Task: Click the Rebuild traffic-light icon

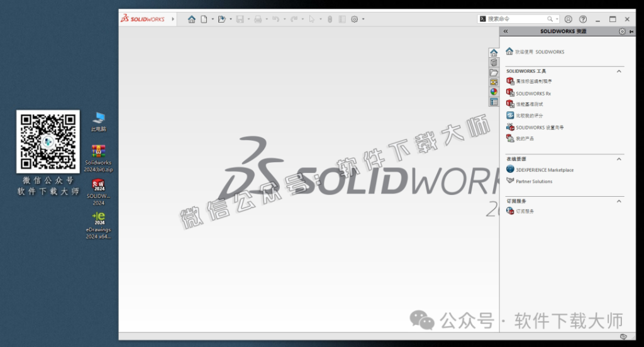Action: [x=330, y=19]
